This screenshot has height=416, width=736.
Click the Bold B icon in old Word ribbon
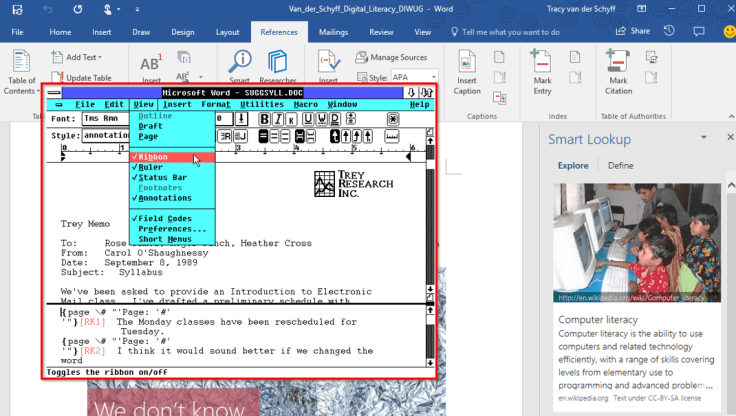(x=265, y=119)
